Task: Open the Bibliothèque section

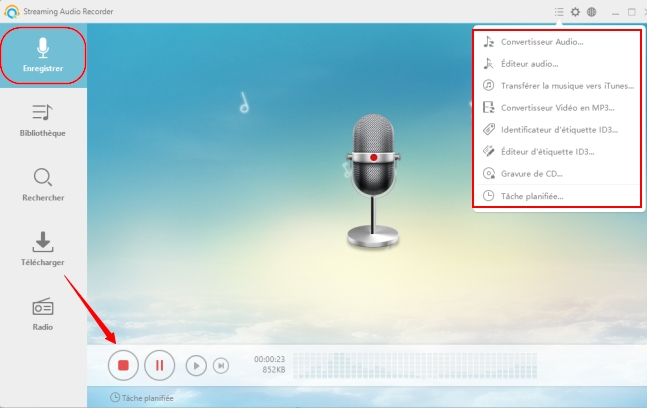Action: (43, 120)
